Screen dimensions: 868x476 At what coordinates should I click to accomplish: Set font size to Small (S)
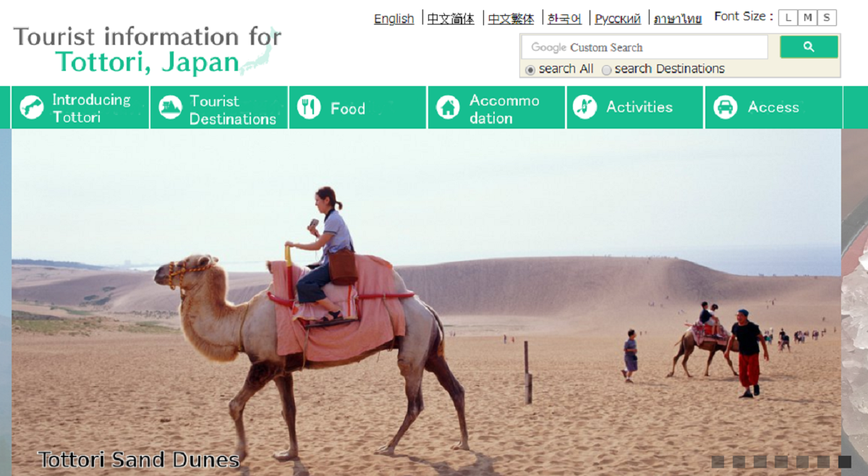(827, 18)
